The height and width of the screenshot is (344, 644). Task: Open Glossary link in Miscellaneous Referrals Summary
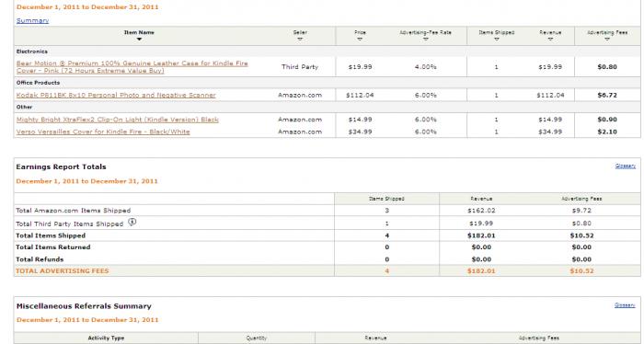(x=625, y=305)
